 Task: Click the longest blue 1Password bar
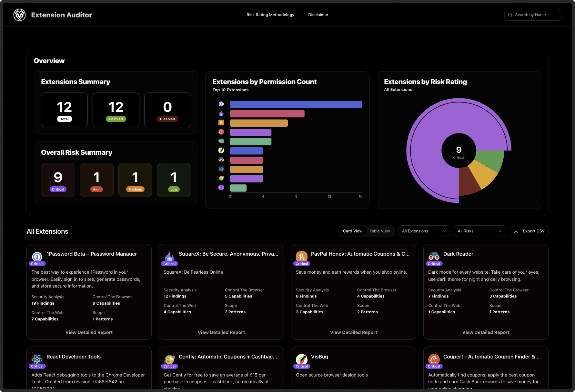tap(296, 104)
